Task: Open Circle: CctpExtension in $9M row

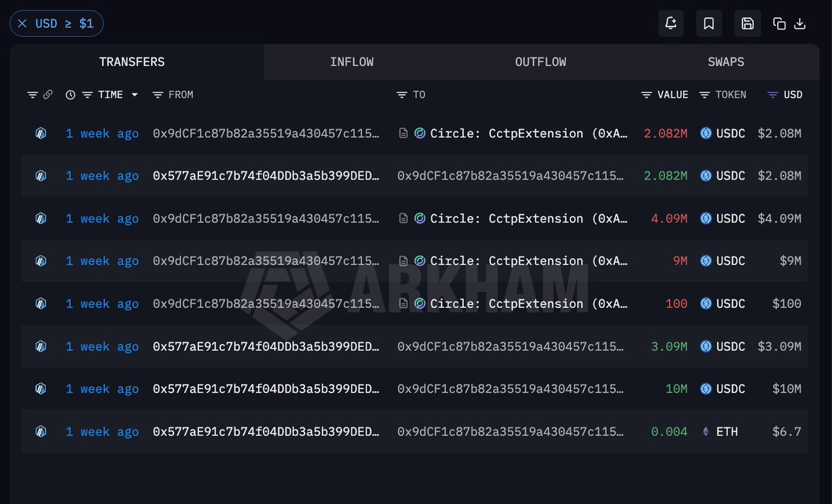Action: click(530, 261)
